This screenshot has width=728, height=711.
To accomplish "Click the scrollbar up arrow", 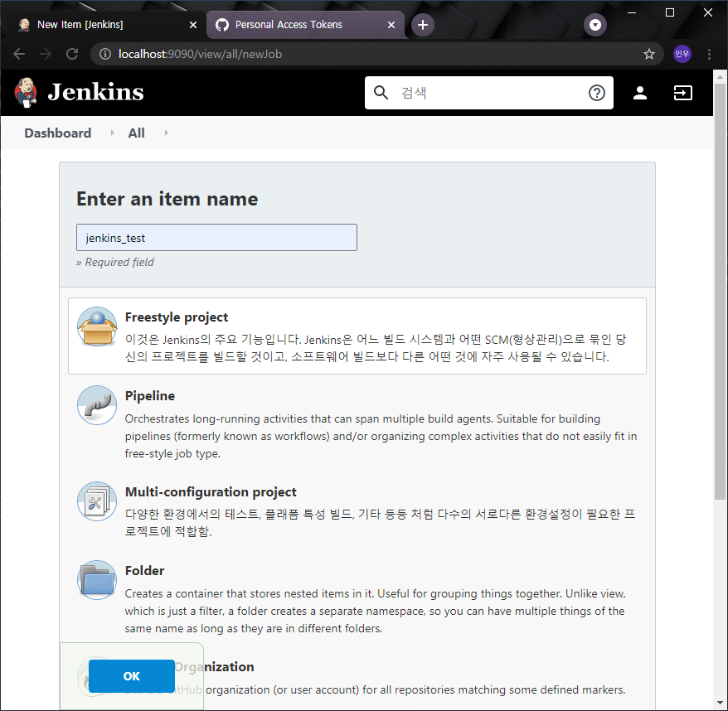I will point(720,76).
